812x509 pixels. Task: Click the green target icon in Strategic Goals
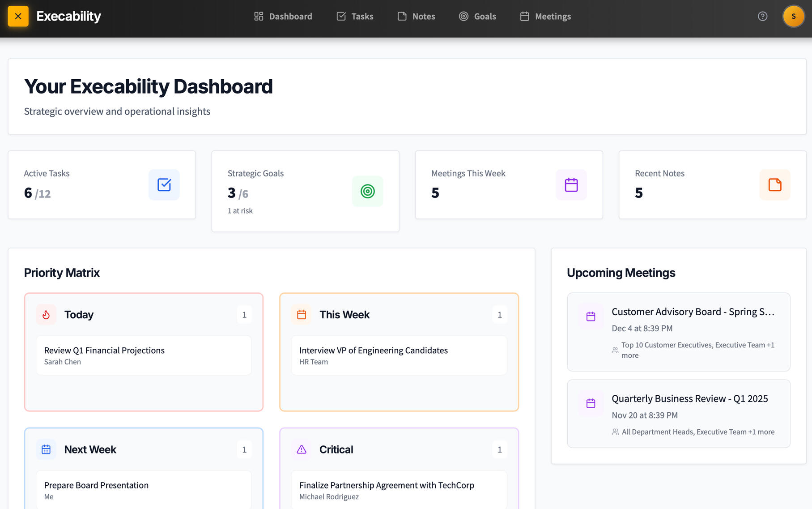(x=367, y=192)
